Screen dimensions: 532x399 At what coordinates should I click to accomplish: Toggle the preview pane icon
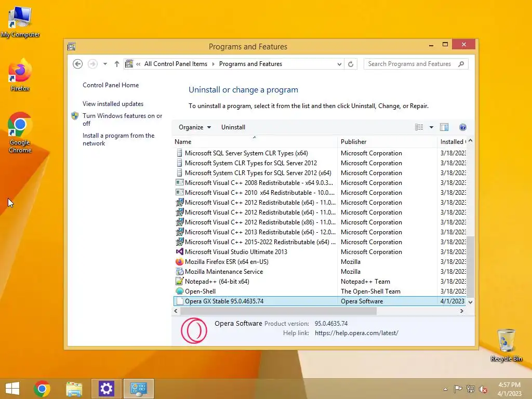tap(444, 127)
